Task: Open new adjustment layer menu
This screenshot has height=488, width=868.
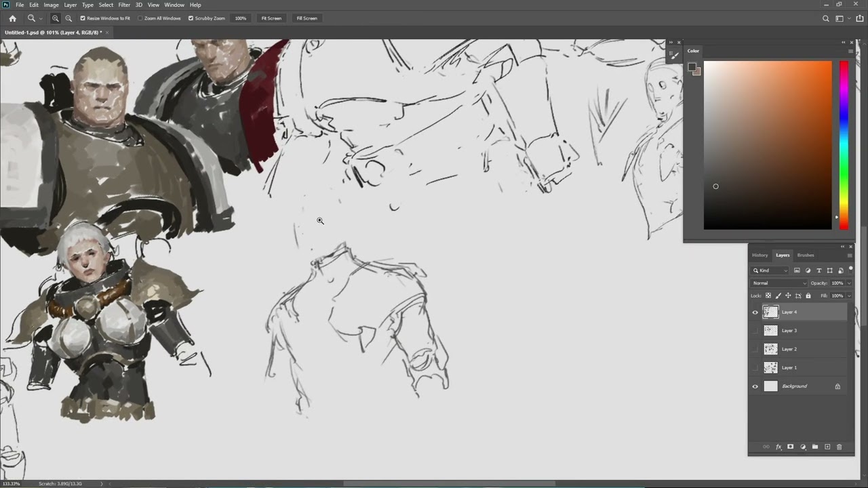Action: [803, 447]
